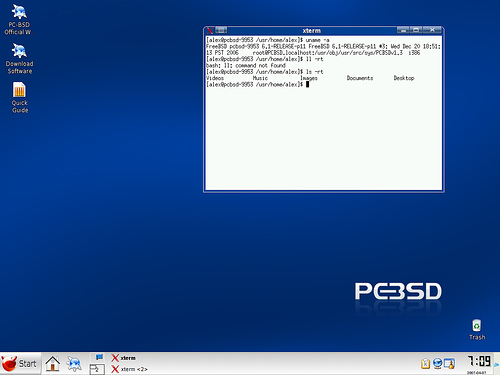Open the PC-BSD Official Website desktop icon

[x=19, y=19]
